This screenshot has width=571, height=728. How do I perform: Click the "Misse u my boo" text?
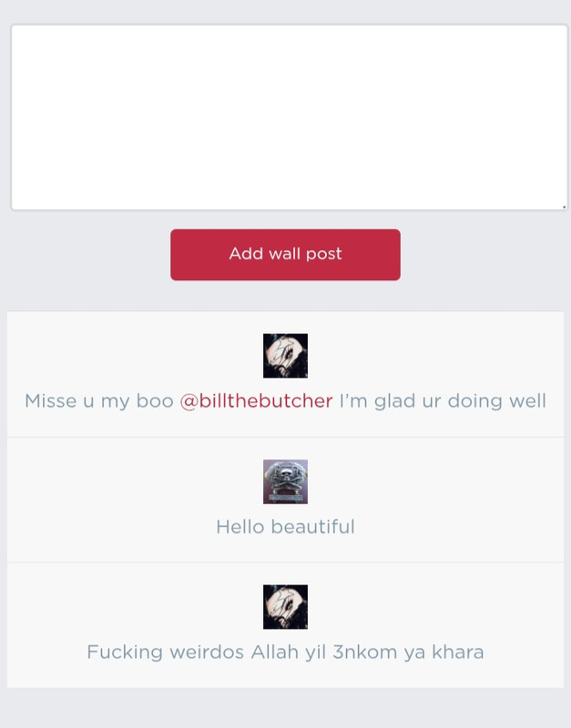99,401
